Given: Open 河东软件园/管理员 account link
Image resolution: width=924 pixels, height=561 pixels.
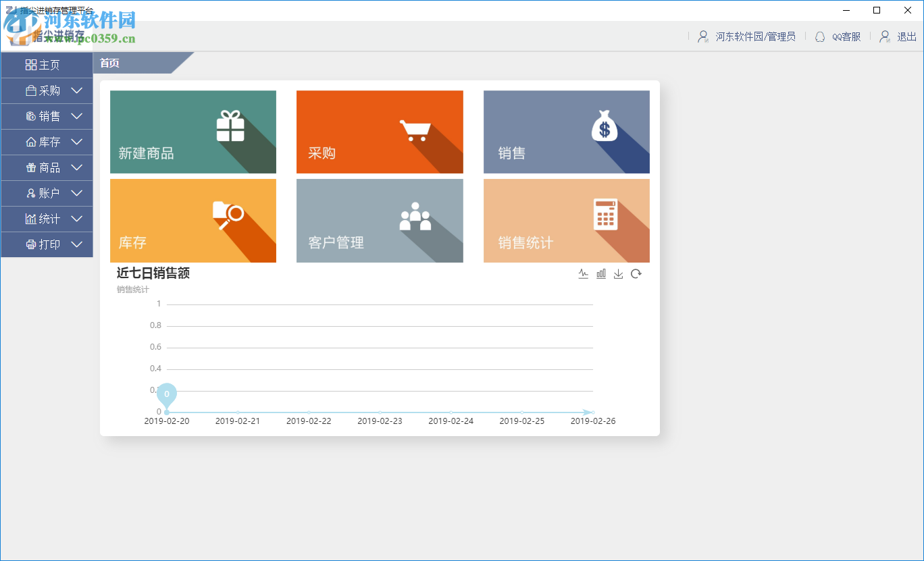Looking at the screenshot, I should 756,36.
